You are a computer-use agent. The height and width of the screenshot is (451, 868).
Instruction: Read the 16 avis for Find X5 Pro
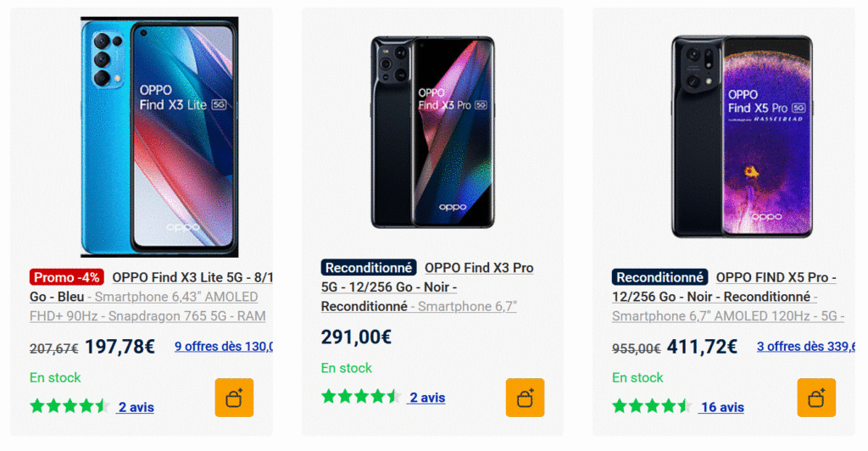(721, 407)
